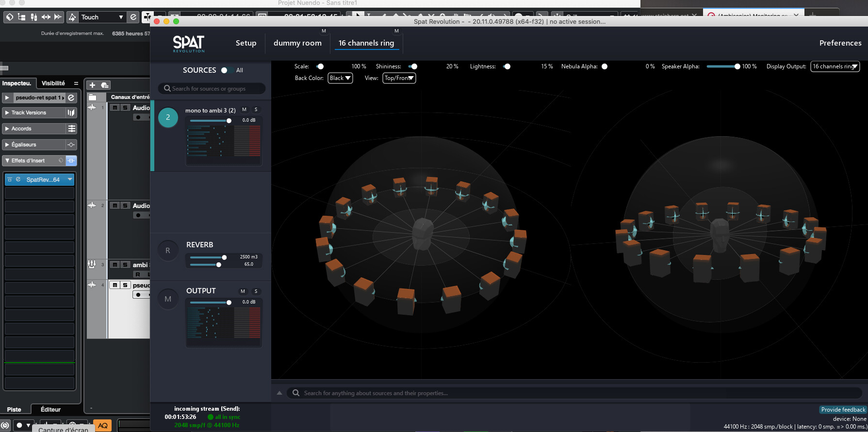Click the Output M circle icon
The height and width of the screenshot is (432, 868).
(x=168, y=299)
